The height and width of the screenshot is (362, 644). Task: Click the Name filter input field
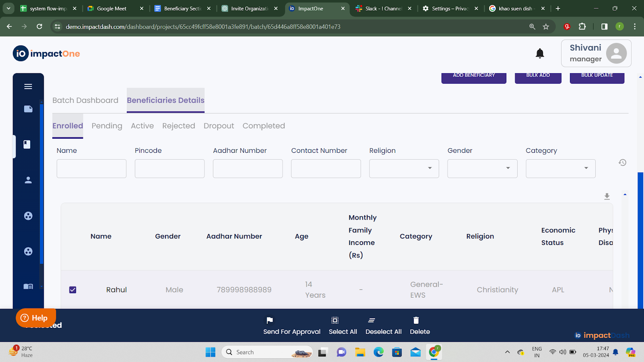coord(91,169)
